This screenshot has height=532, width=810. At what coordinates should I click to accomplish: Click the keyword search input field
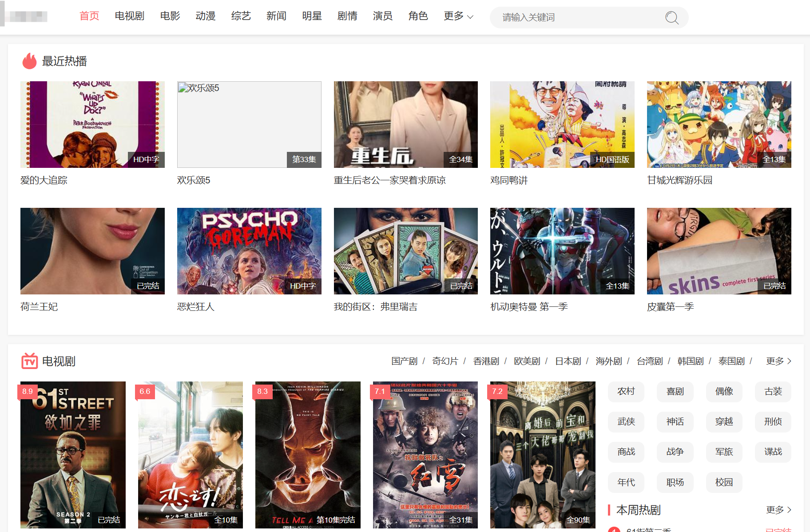pyautogui.click(x=577, y=18)
